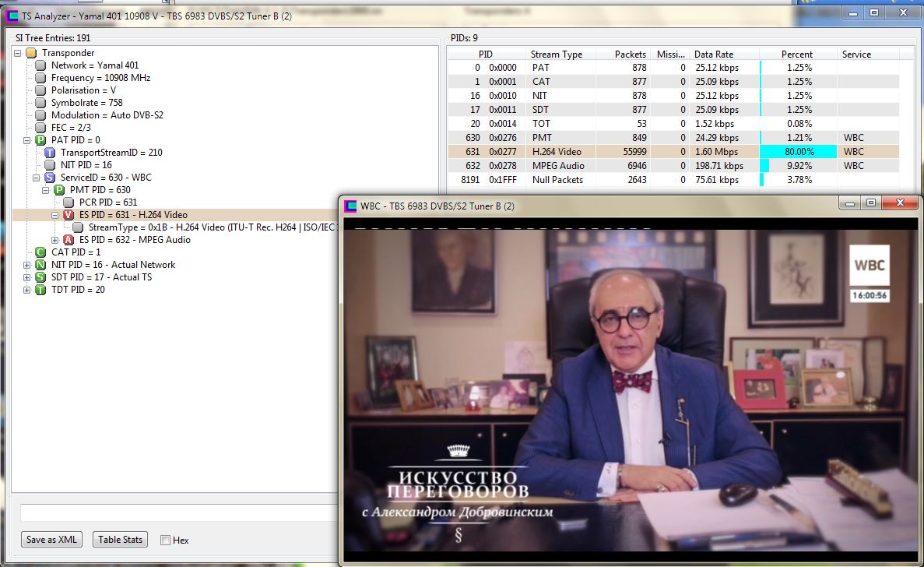This screenshot has height=567, width=924.
Task: Collapse the ServiceID = 630 - WBC node
Action: [x=37, y=178]
